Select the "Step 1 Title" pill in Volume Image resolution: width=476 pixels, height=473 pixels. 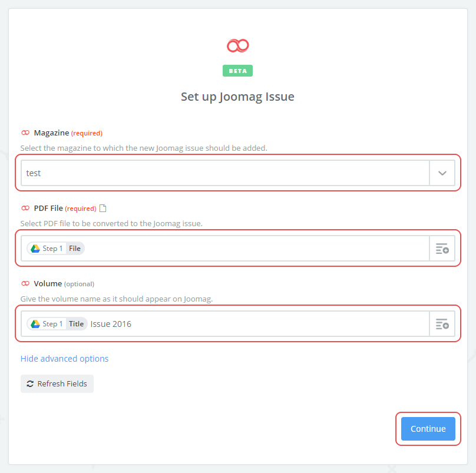(57, 324)
